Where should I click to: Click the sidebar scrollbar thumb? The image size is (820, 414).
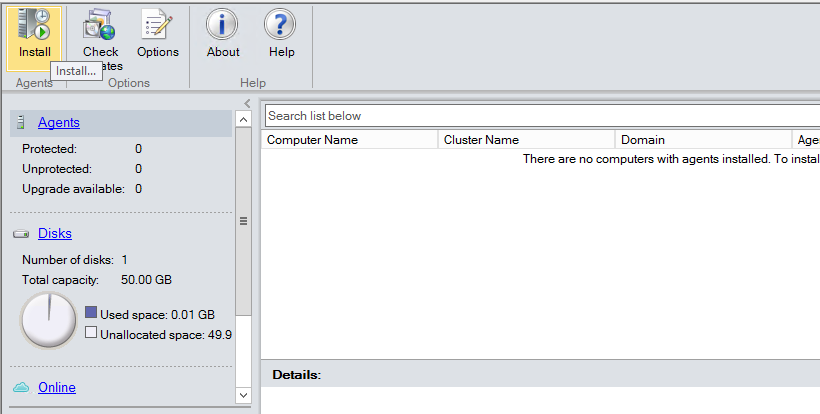click(243, 222)
